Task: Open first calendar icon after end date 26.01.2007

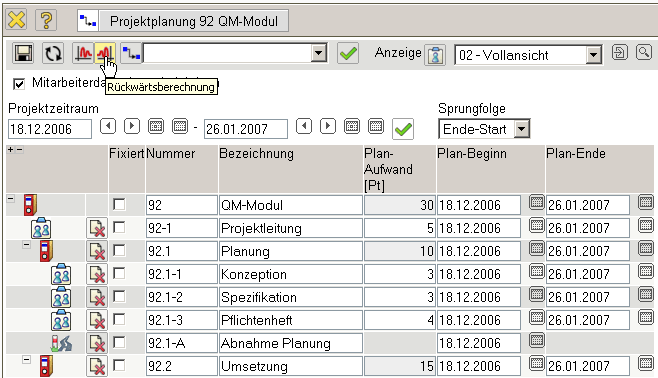Action: point(352,126)
